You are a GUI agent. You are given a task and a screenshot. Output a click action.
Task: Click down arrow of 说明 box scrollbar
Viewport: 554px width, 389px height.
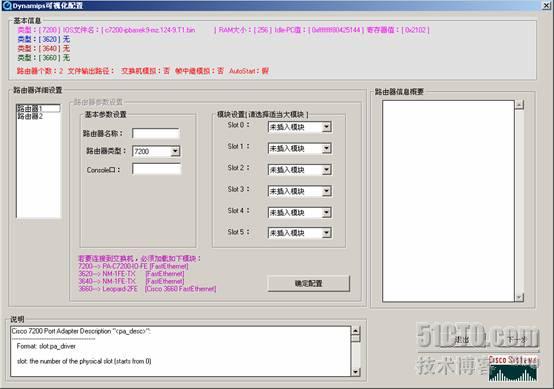pos(356,372)
